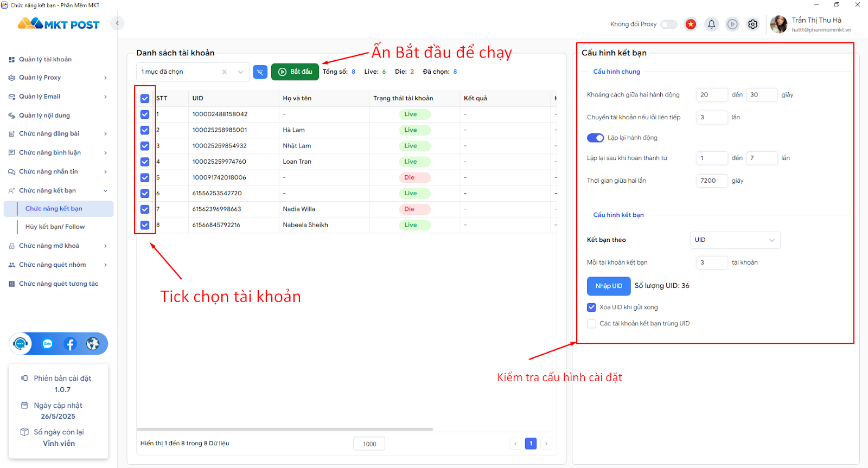The image size is (868, 468).
Task: Collapse Chức năng kết bạn menu
Action: 59,191
